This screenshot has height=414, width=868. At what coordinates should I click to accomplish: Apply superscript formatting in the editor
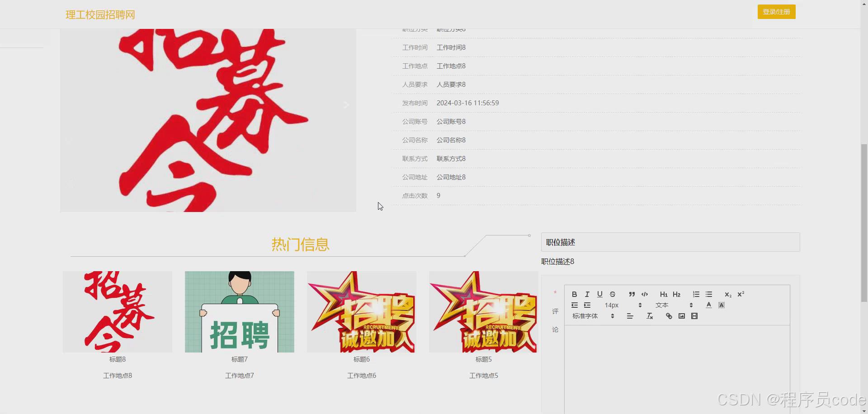(x=740, y=294)
